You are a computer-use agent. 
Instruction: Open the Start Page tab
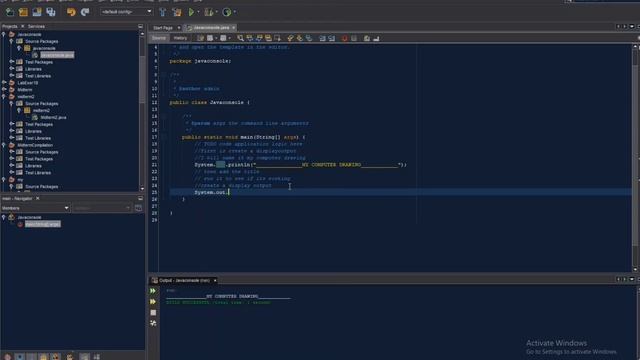coord(163,28)
